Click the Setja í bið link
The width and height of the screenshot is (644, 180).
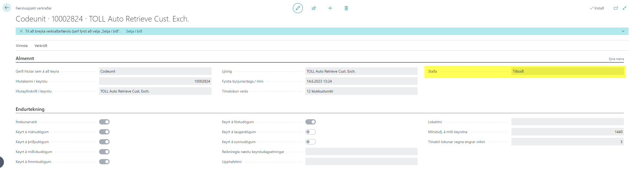point(134,31)
